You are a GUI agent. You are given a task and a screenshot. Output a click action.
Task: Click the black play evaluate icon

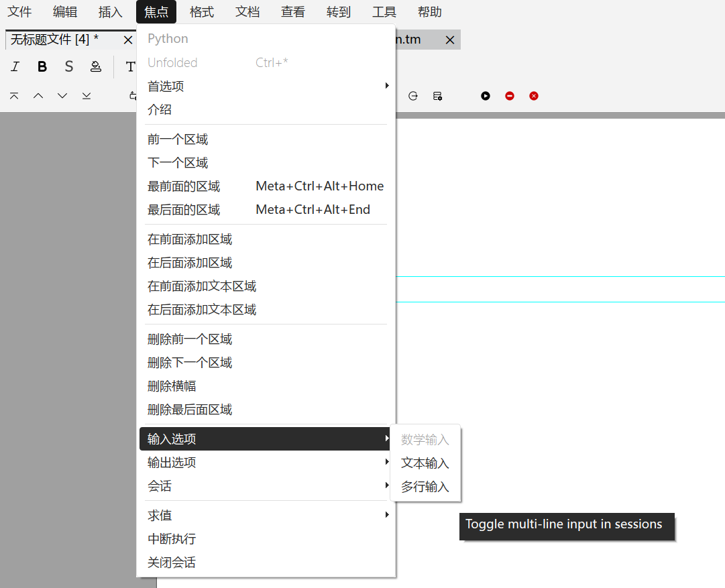pyautogui.click(x=486, y=96)
